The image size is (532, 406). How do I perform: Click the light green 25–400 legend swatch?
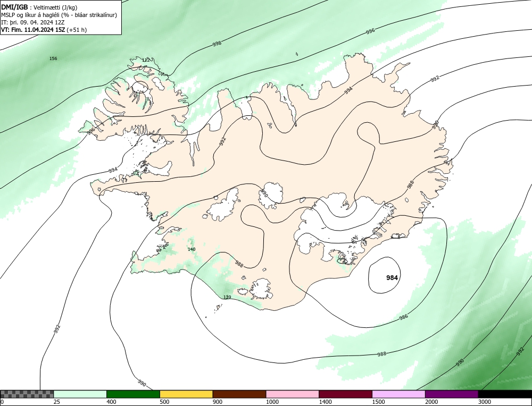pyautogui.click(x=80, y=394)
